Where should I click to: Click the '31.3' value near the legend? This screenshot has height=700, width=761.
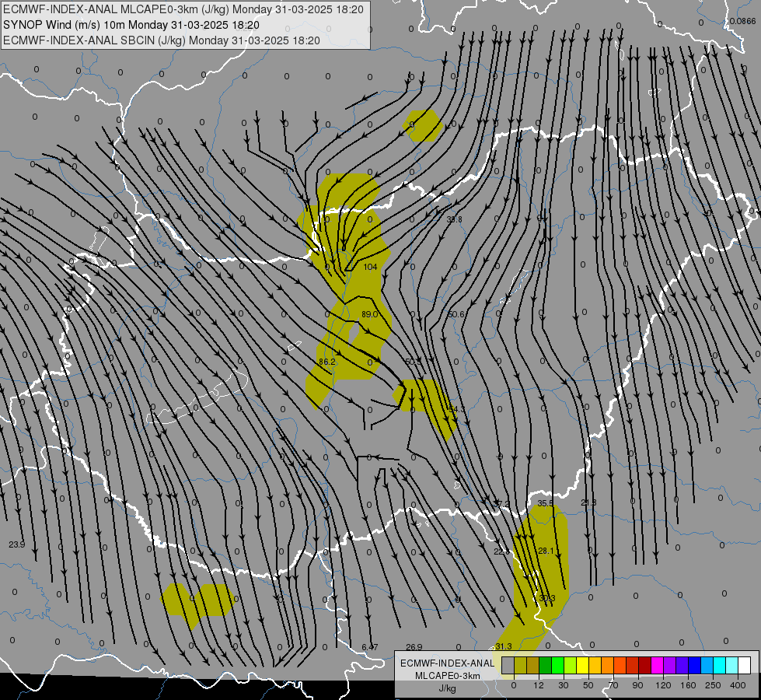click(x=503, y=646)
